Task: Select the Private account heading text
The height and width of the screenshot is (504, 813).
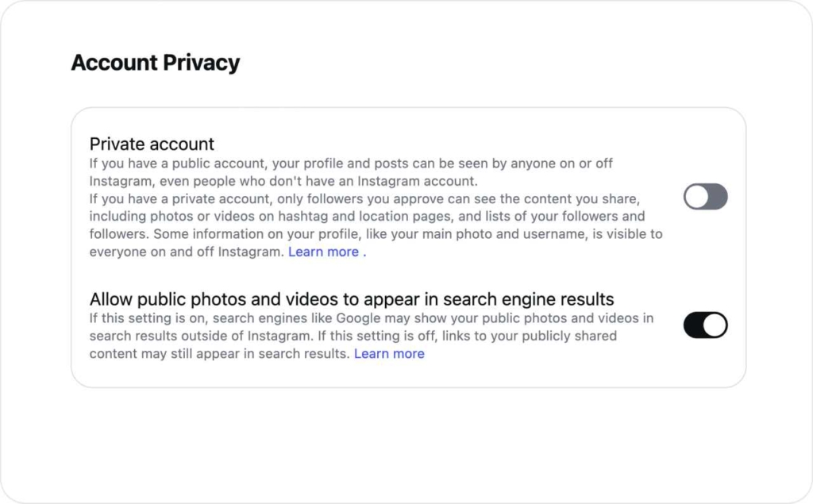Action: [151, 144]
